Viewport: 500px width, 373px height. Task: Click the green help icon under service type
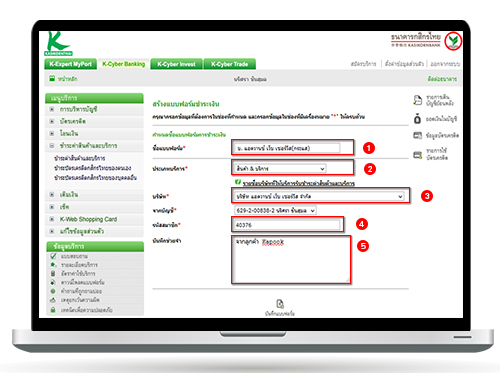tap(238, 182)
